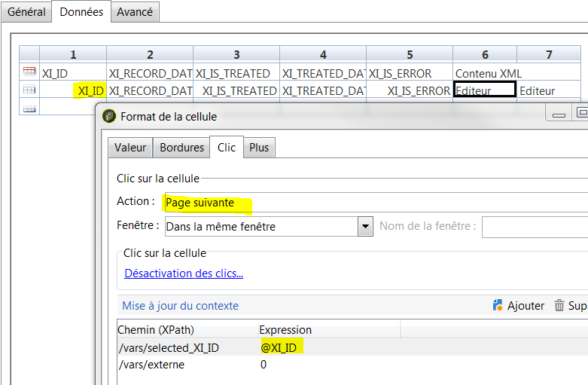Viewport: 588px width, 385px height.
Task: Click the Format de la cellule dialog icon
Action: click(108, 116)
